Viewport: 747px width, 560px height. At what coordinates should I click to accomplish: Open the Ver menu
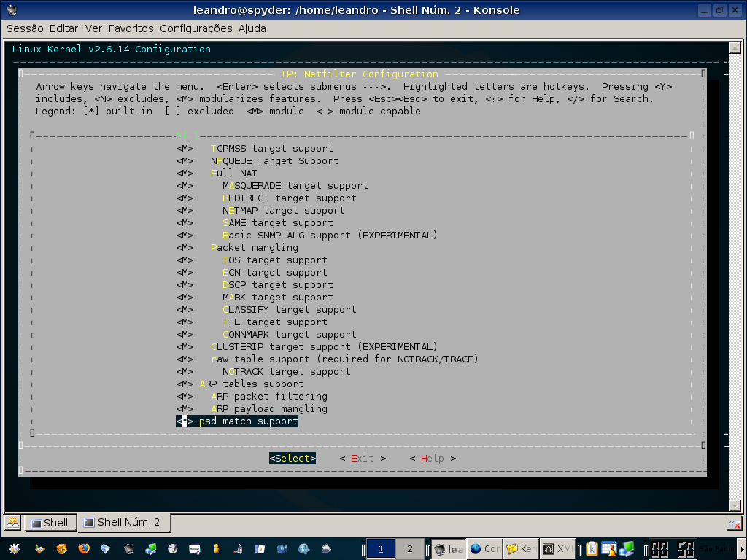[93, 28]
